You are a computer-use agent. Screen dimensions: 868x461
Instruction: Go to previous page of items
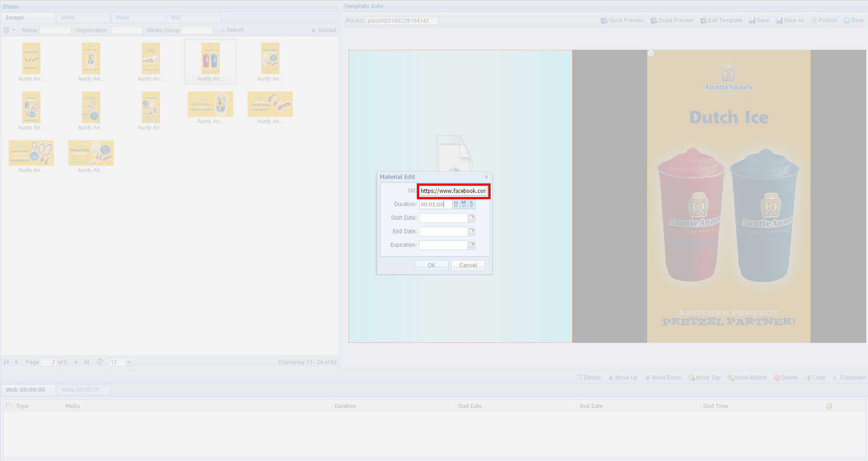click(16, 362)
